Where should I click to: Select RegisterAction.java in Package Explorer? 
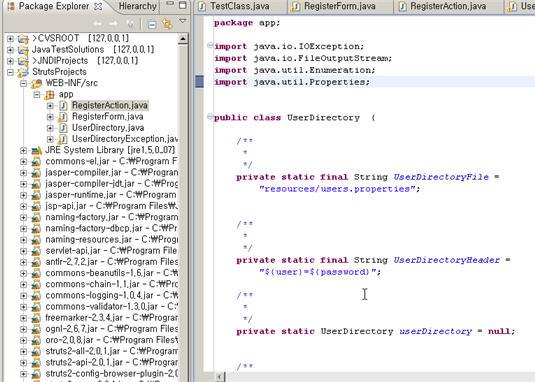click(x=110, y=105)
